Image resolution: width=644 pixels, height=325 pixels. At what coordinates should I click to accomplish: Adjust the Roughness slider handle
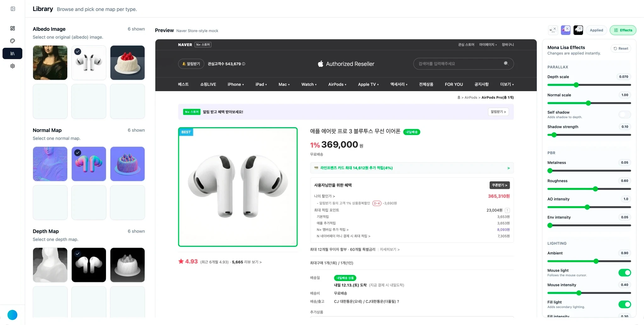tap(595, 189)
